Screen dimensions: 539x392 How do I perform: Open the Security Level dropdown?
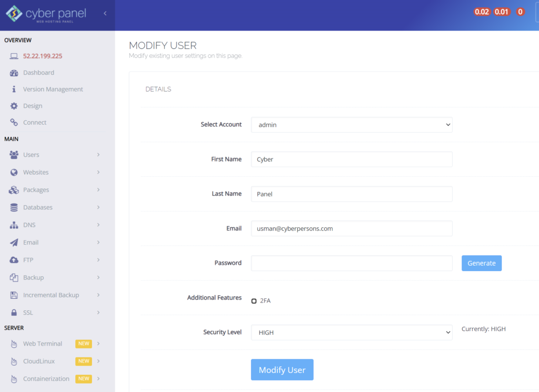(x=352, y=333)
